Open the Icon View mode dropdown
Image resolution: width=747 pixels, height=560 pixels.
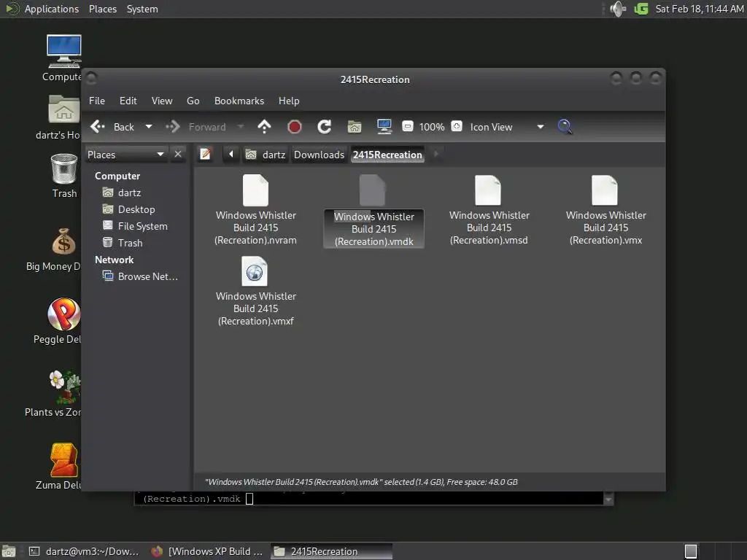pyautogui.click(x=508, y=127)
